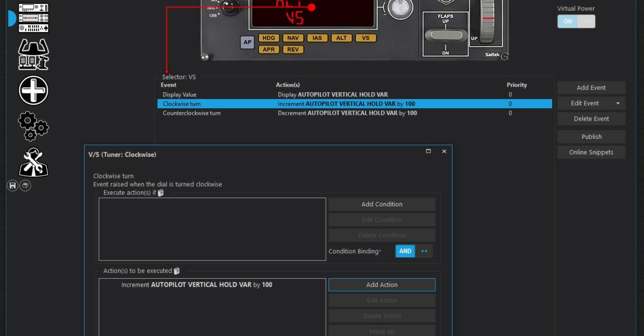Open the gears settings icon
Viewport: 644px width, 336px height.
pyautogui.click(x=33, y=126)
